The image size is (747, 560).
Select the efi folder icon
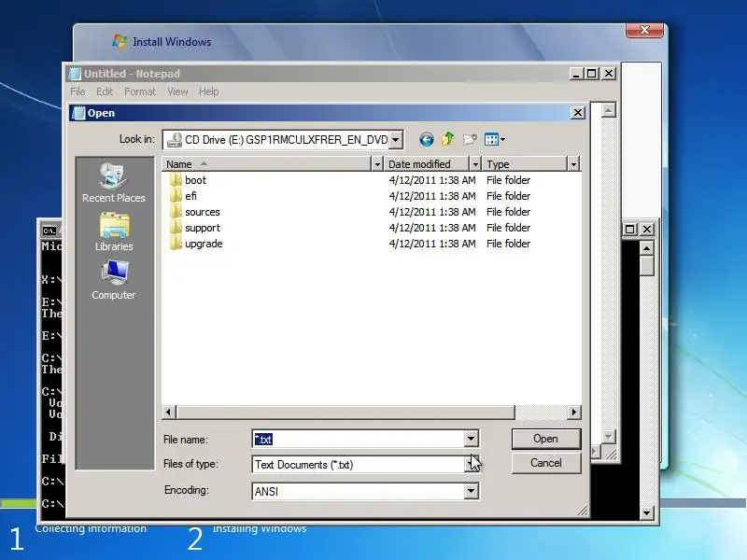pos(176,196)
